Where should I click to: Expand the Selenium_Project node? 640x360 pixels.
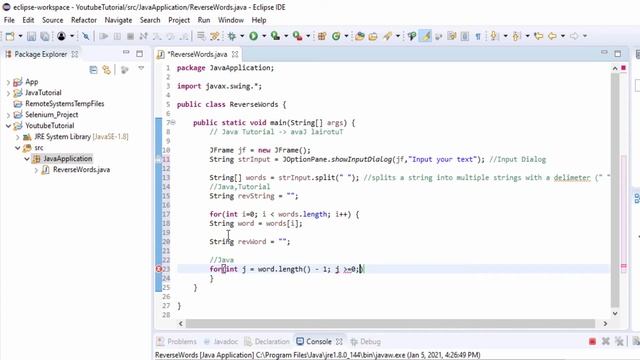click(8, 115)
